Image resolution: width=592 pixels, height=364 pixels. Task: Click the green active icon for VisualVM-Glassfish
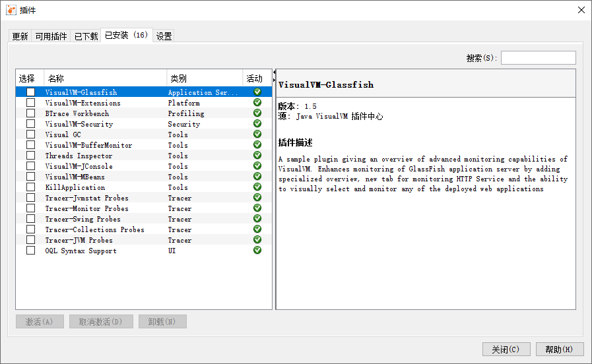click(x=257, y=92)
